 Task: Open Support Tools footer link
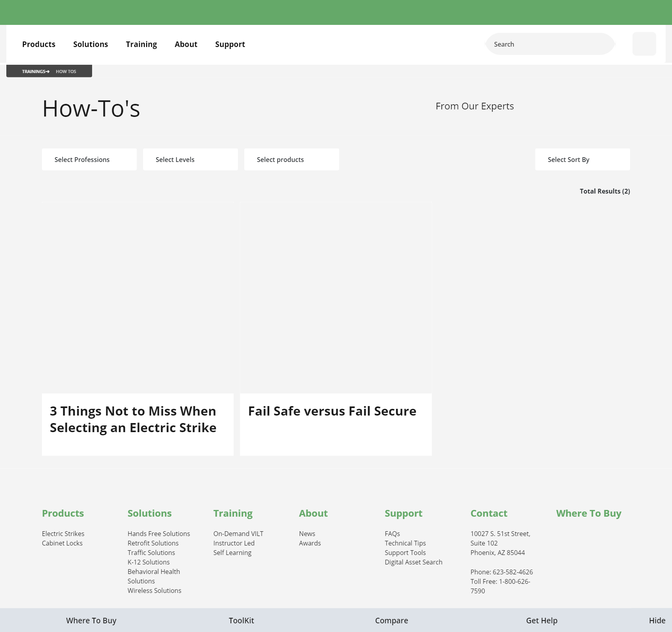406,553
